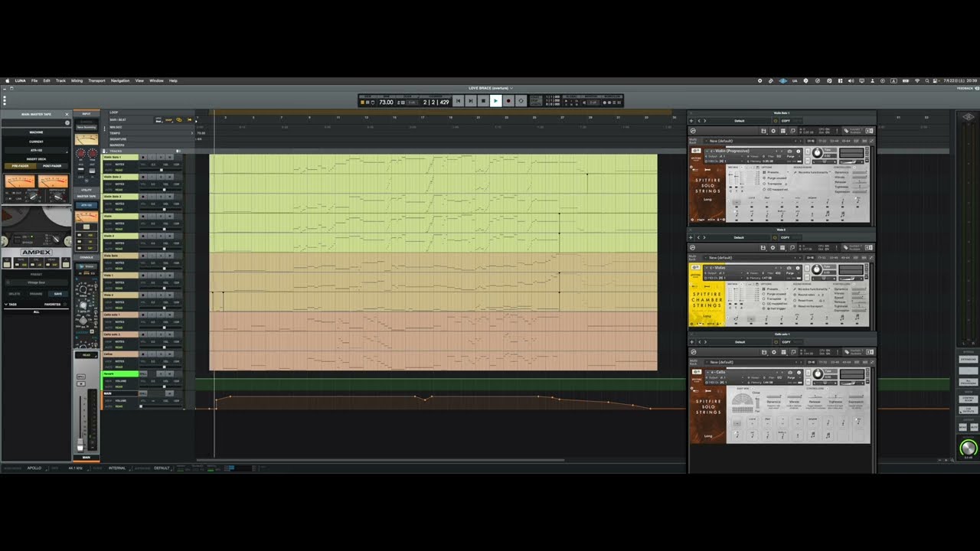
Task: Select the Post-Fader insert deck option
Action: tap(53, 165)
